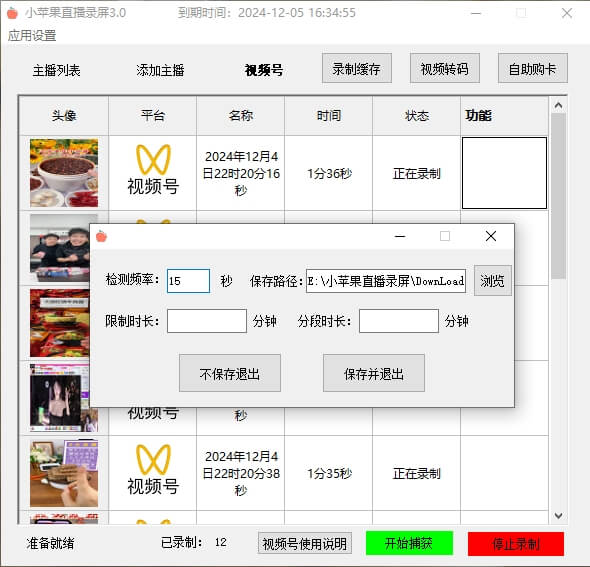
Task: Click name cell 2024年12月4日22时20分16秒
Action: [x=241, y=173]
